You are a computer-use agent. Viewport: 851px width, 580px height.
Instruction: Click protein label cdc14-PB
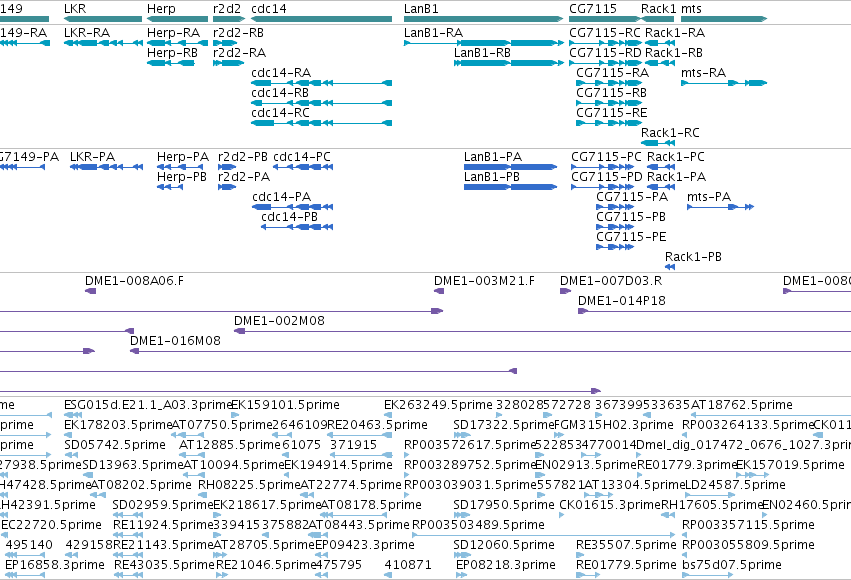click(x=289, y=217)
